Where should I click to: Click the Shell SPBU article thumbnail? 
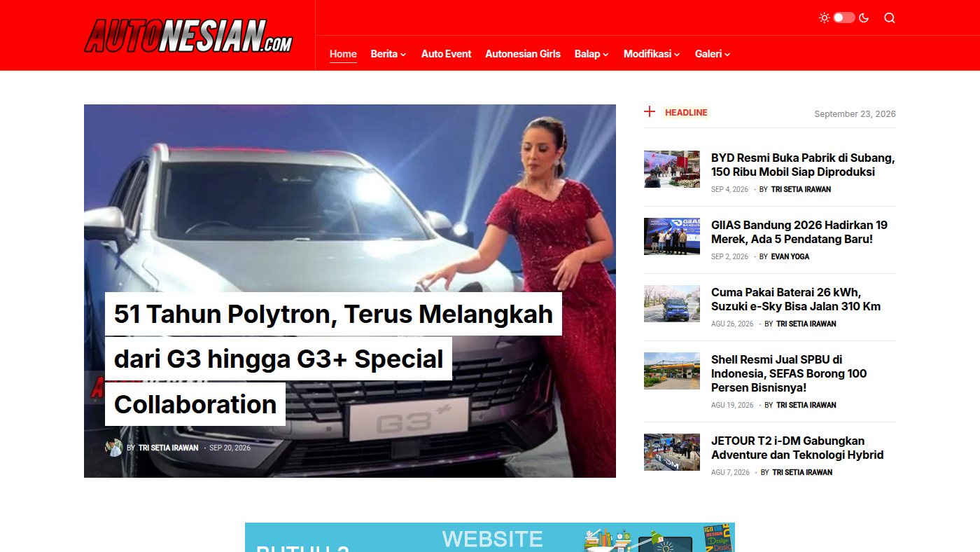672,371
